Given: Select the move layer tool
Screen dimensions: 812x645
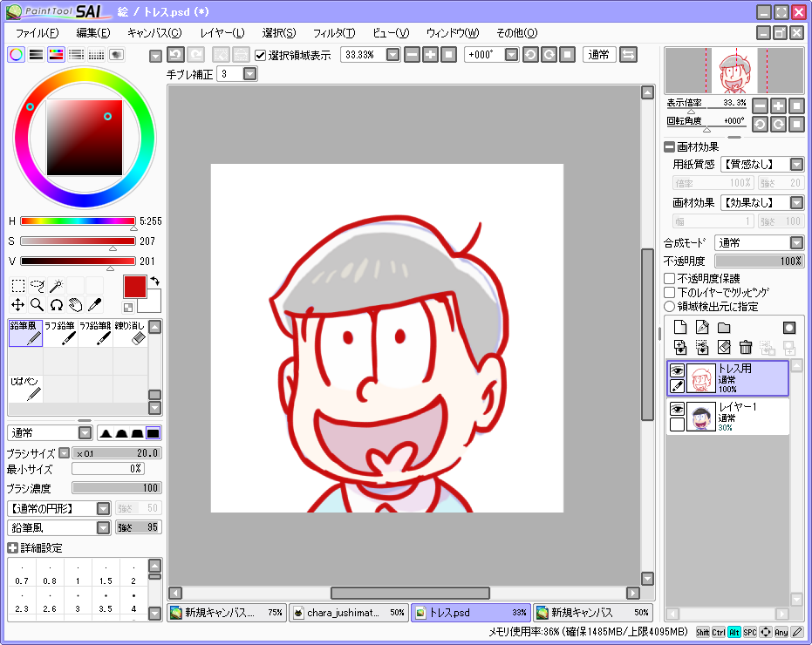Looking at the screenshot, I should [x=18, y=305].
